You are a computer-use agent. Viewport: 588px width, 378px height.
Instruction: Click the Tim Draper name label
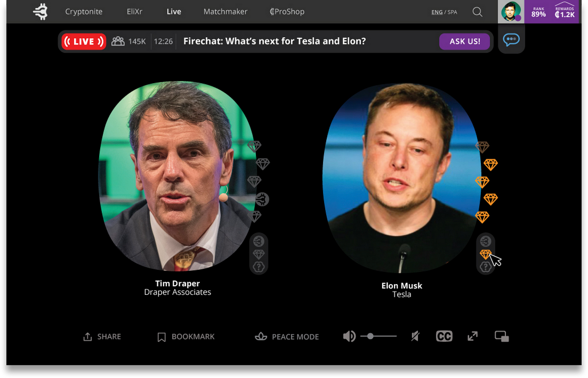(177, 283)
